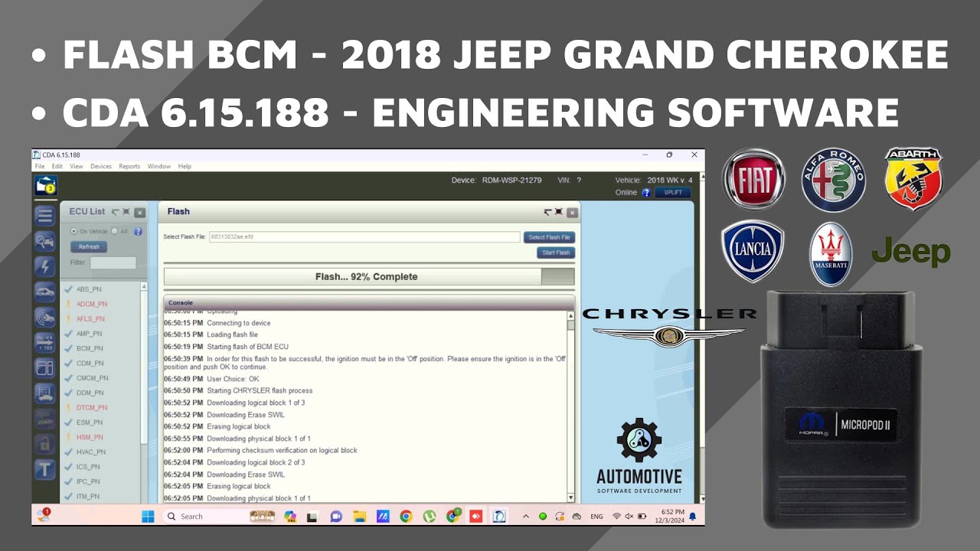980x551 pixels.
Task: Open Windows Start menu
Action: click(x=148, y=517)
